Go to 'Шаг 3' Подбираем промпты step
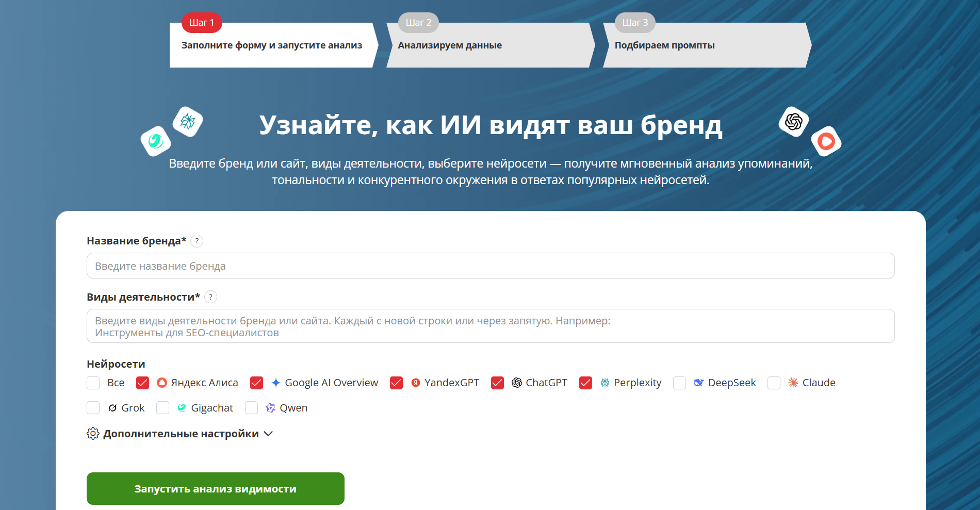980x510 pixels. [x=705, y=45]
